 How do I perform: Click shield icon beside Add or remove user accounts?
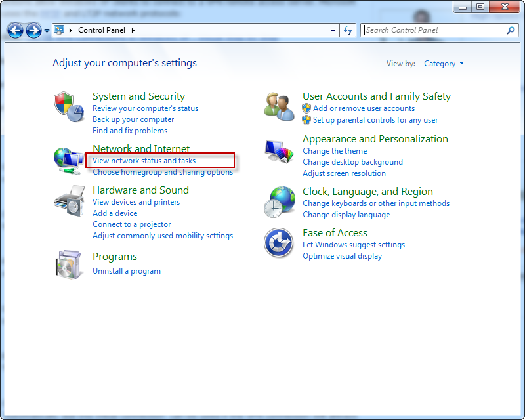306,108
